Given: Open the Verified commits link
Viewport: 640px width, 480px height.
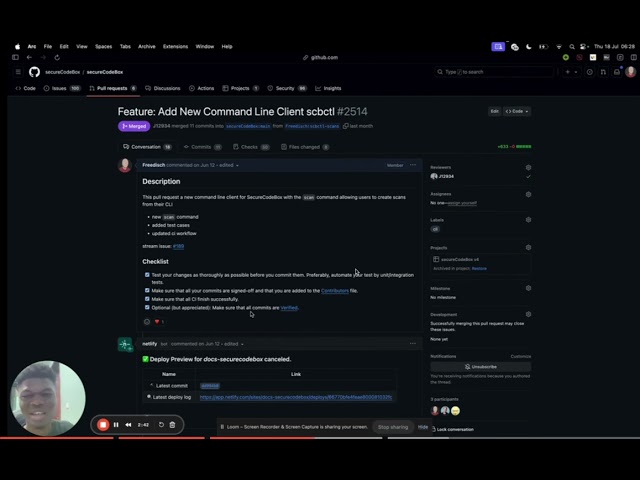Looking at the screenshot, I should click(x=289, y=308).
